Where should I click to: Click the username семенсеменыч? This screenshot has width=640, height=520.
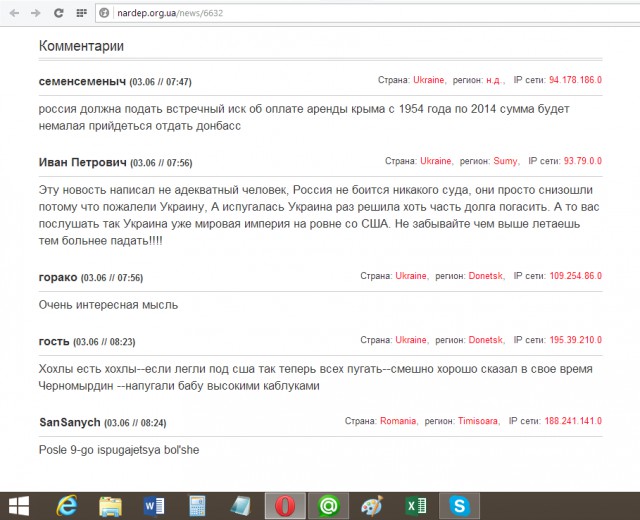click(82, 82)
